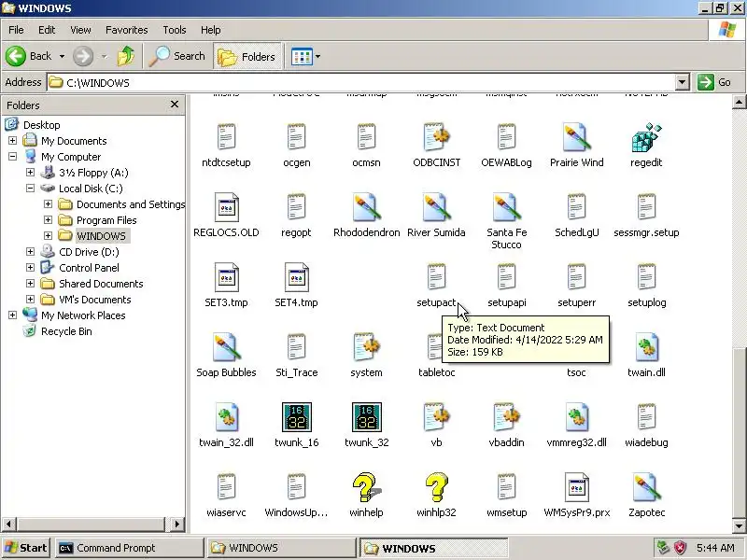The width and height of the screenshot is (747, 560).
Task: Select the system configuration file icon
Action: (366, 347)
